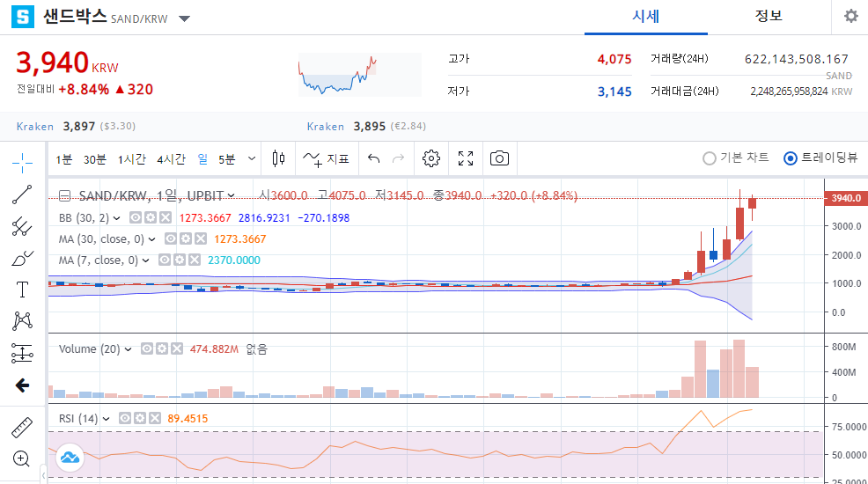Select the crosshair cursor tool

(x=22, y=163)
